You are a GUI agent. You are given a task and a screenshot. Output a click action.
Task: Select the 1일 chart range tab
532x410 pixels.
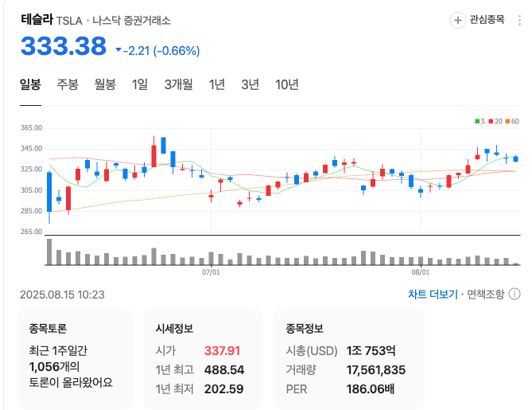point(140,84)
